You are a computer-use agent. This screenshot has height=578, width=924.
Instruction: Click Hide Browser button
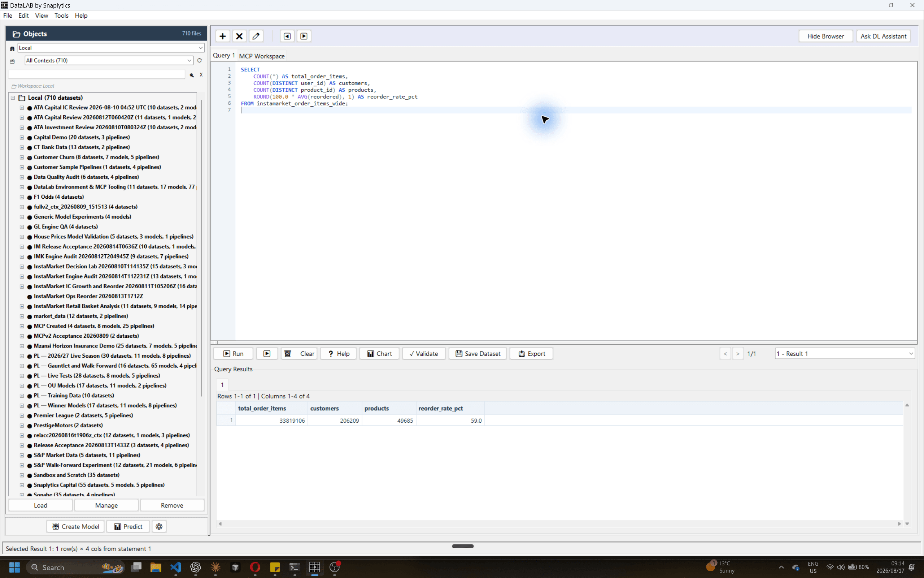(825, 36)
